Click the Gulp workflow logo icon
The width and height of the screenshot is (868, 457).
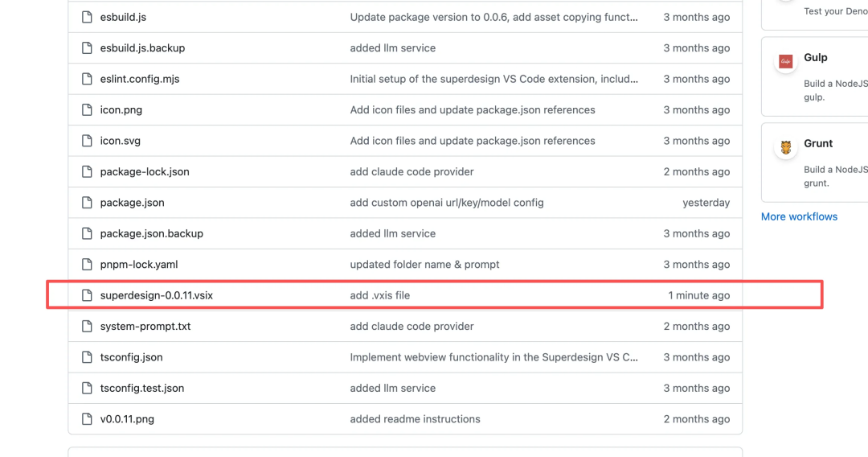(786, 62)
